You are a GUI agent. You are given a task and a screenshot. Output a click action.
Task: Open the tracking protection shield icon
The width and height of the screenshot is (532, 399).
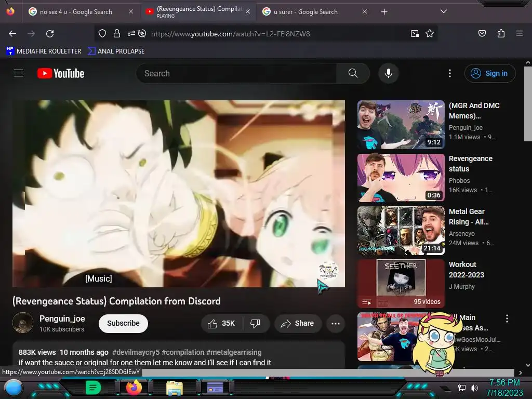click(x=102, y=33)
